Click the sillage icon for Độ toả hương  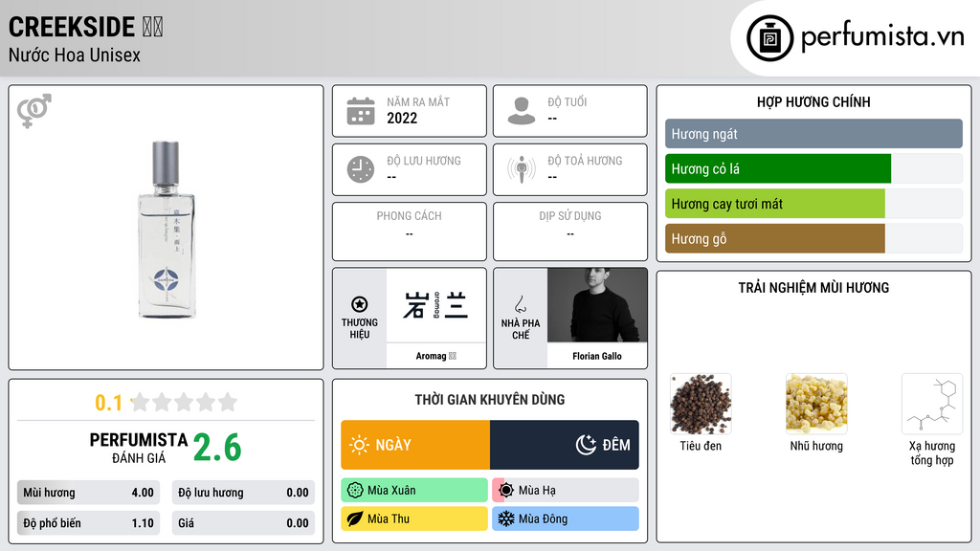[522, 169]
